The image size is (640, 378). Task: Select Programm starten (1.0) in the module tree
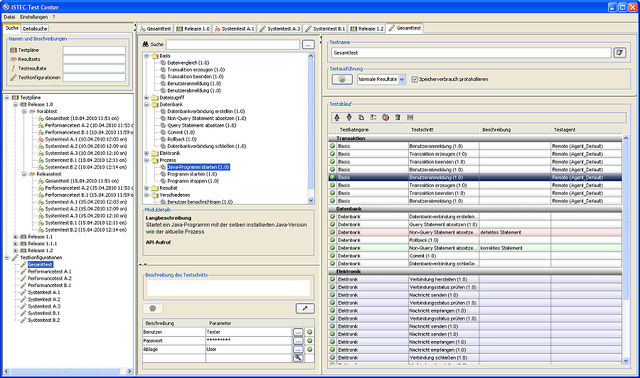click(x=192, y=174)
